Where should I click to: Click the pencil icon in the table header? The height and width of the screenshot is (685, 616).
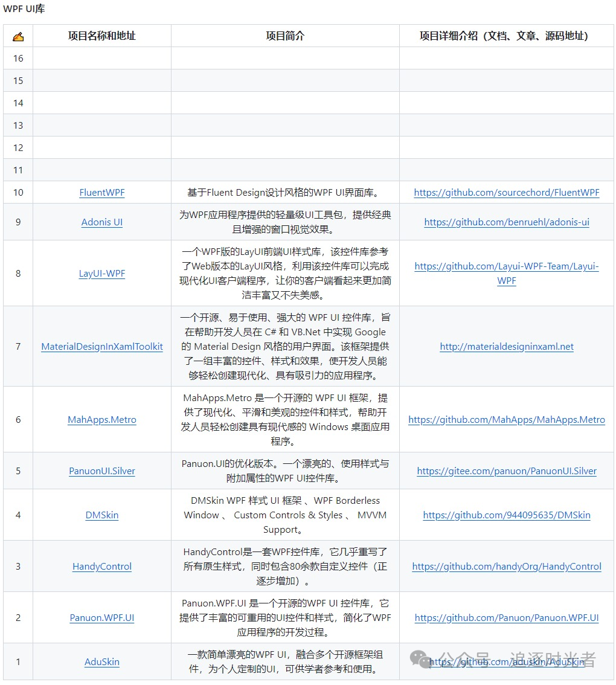18,36
